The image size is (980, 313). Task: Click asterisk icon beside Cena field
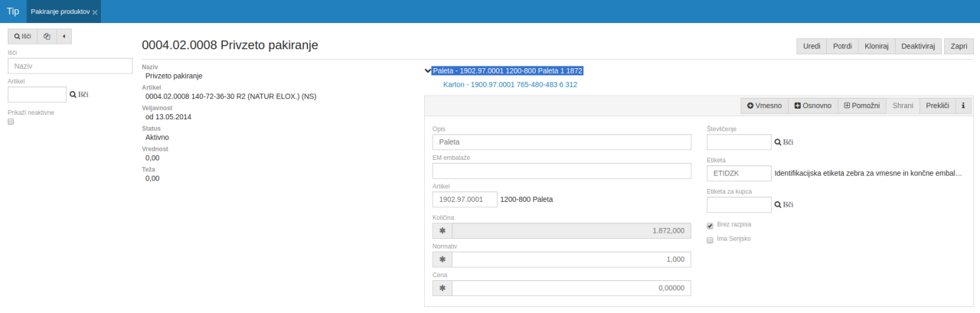[442, 288]
